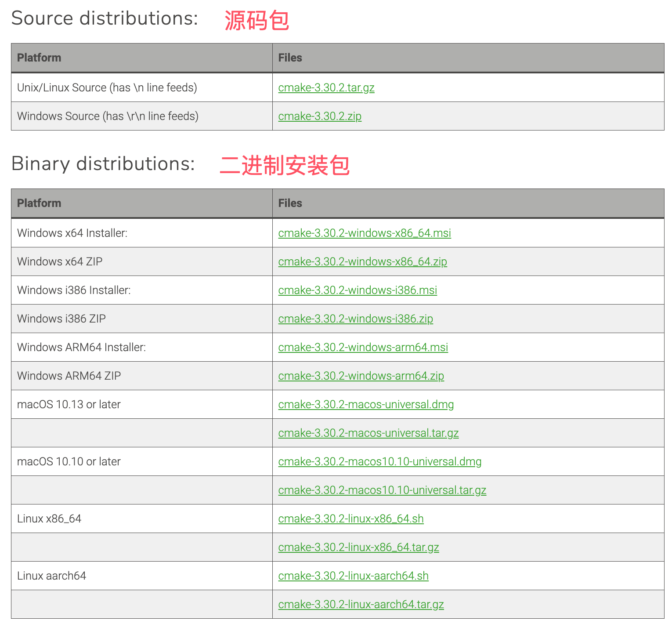Download cmake-3.30.2-macos10.10-universal.dmg

(379, 461)
